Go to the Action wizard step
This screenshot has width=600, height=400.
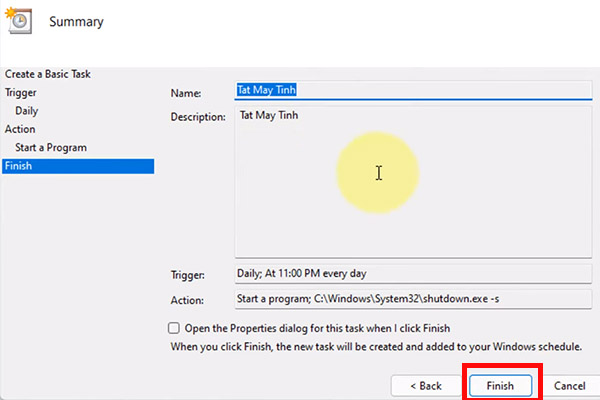click(x=20, y=129)
